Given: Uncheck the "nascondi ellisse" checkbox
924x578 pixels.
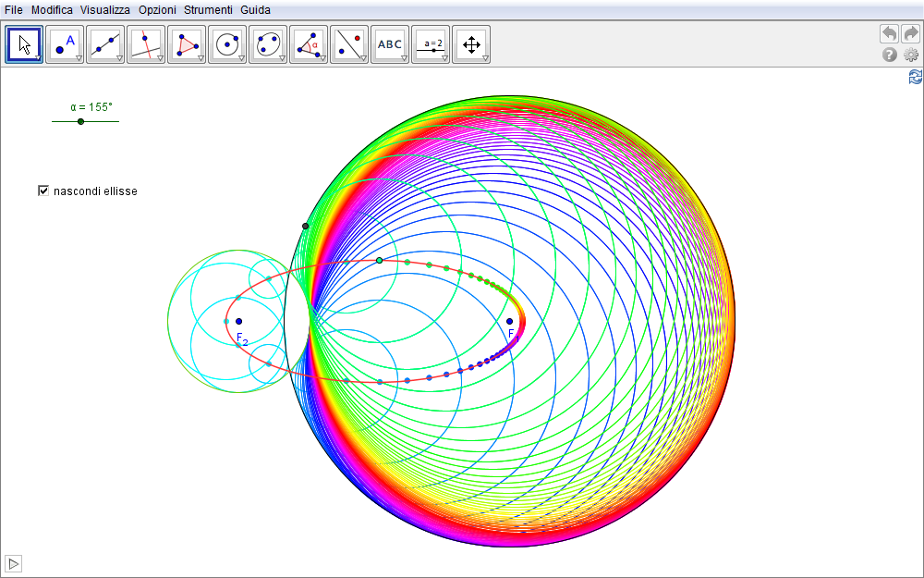Looking at the screenshot, I should 43,191.
